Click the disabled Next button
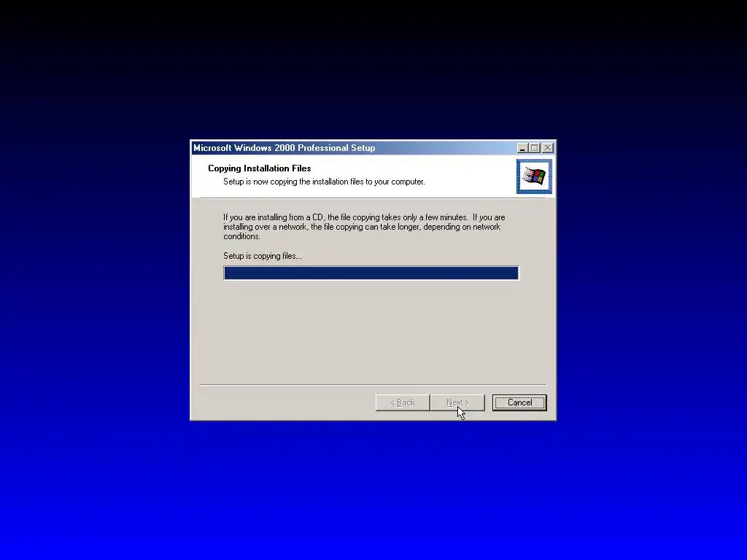This screenshot has height=560, width=747. coord(457,402)
